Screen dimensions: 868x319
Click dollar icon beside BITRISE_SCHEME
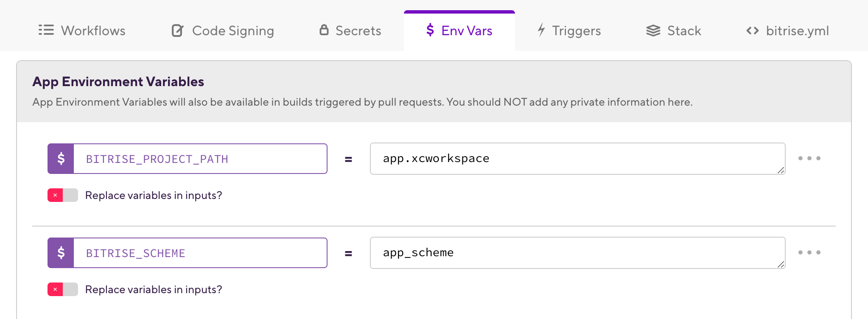(61, 253)
